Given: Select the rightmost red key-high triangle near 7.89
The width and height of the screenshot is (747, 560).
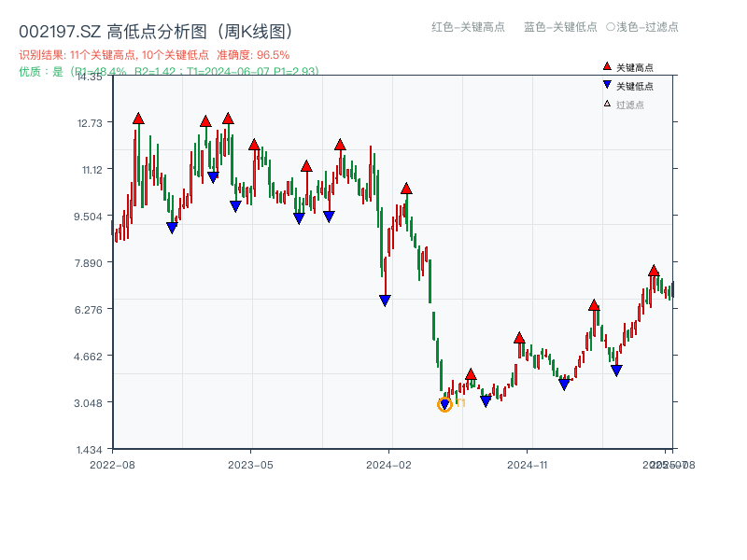Looking at the screenshot, I should point(653,271).
